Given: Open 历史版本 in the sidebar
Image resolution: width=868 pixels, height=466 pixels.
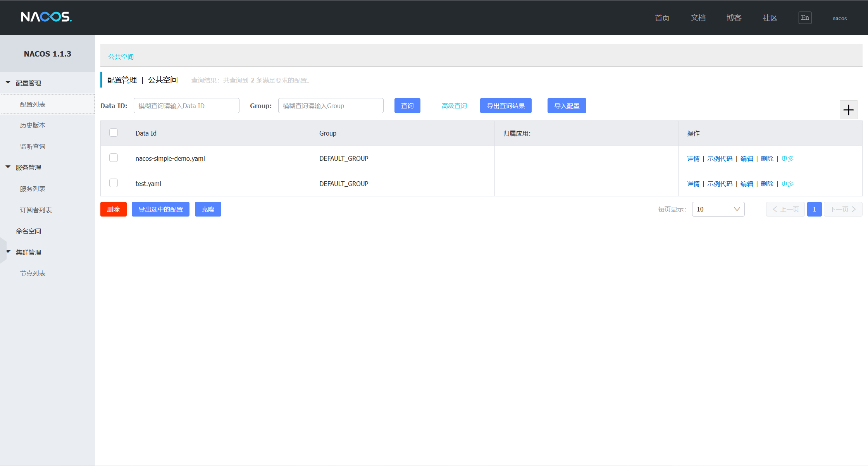Looking at the screenshot, I should point(33,125).
